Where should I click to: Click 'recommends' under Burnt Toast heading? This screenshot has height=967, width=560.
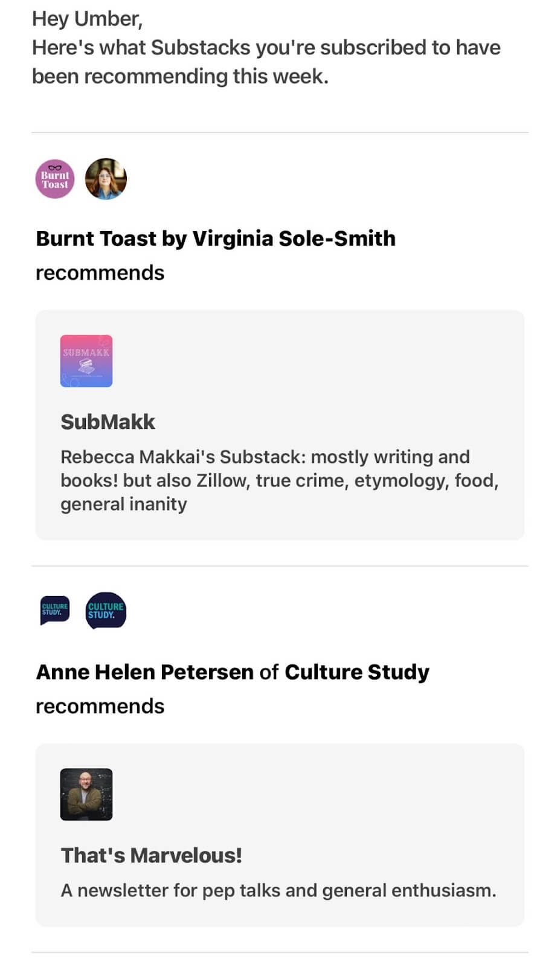[100, 273]
